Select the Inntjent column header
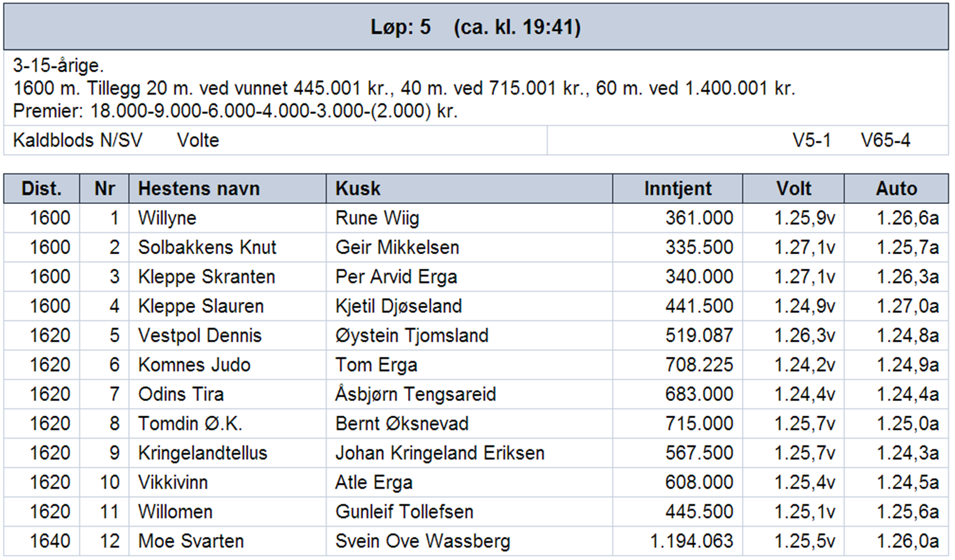 point(678,189)
